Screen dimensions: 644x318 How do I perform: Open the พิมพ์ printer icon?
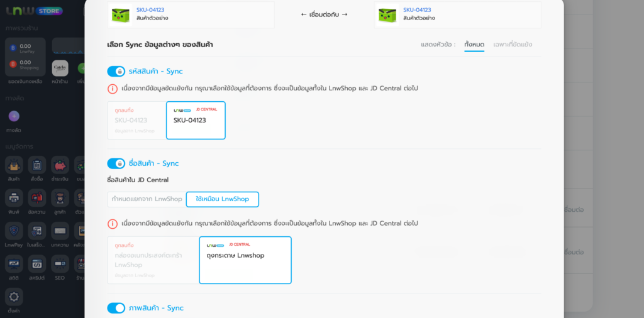point(14,198)
